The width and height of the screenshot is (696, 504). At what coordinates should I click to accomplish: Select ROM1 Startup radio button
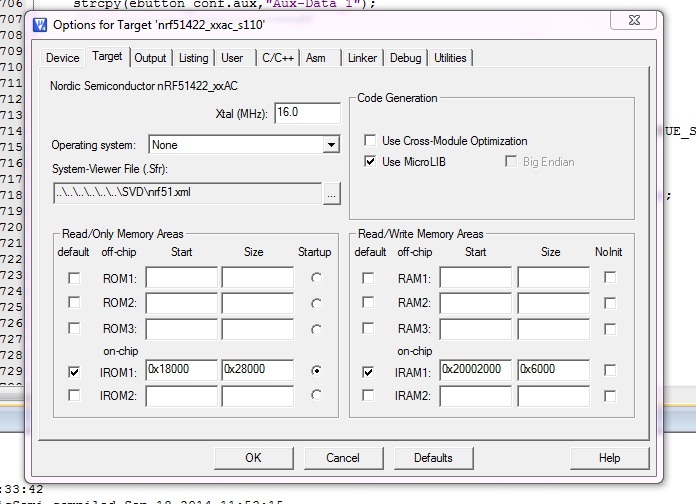[316, 278]
